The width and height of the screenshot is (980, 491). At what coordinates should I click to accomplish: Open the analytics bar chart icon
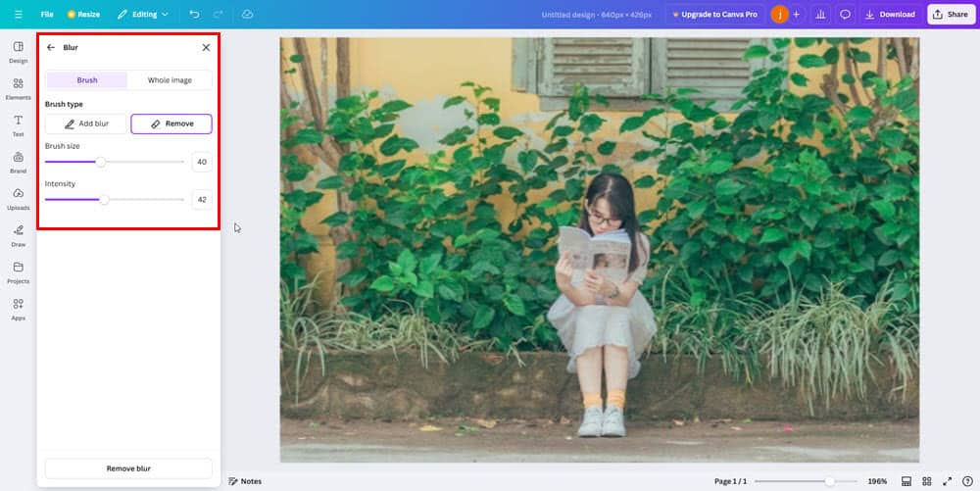820,14
